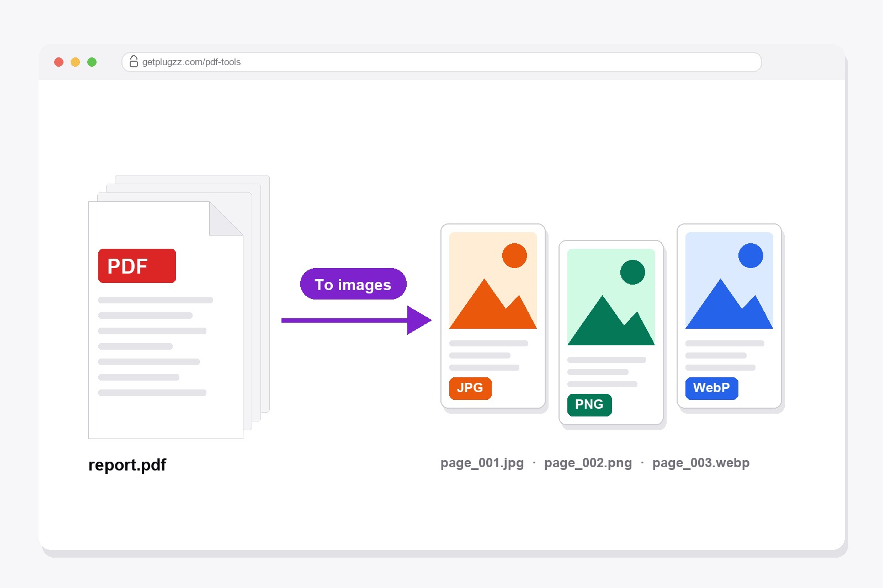Click the page_003.webp file name
This screenshot has width=883, height=588.
[x=701, y=463]
